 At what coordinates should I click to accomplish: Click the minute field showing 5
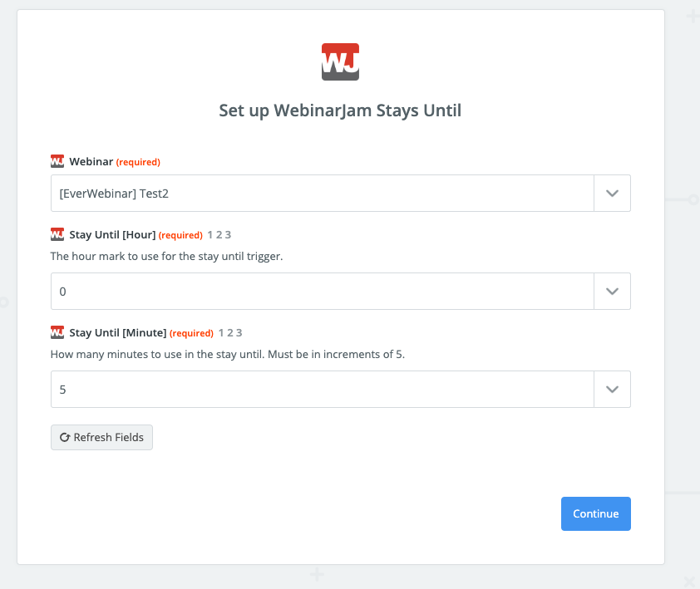323,389
